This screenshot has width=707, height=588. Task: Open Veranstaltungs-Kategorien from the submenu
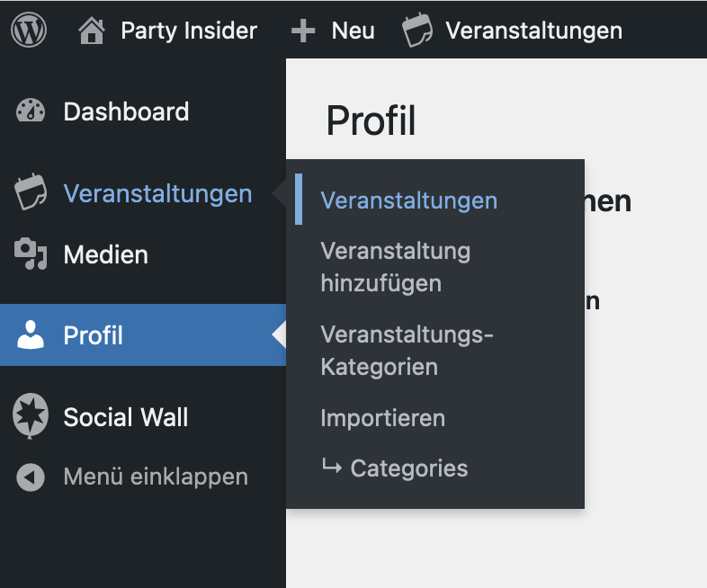(407, 351)
